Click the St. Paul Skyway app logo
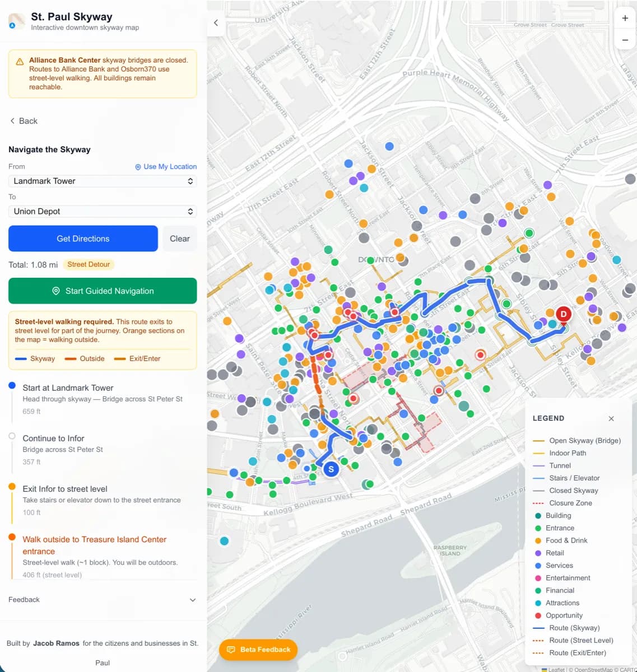 (16, 21)
